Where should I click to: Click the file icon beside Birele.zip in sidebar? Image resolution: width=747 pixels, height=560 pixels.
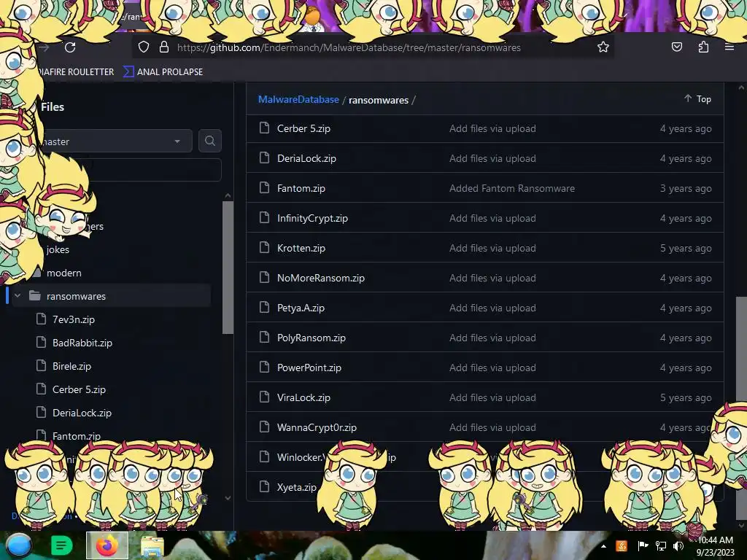(x=42, y=365)
